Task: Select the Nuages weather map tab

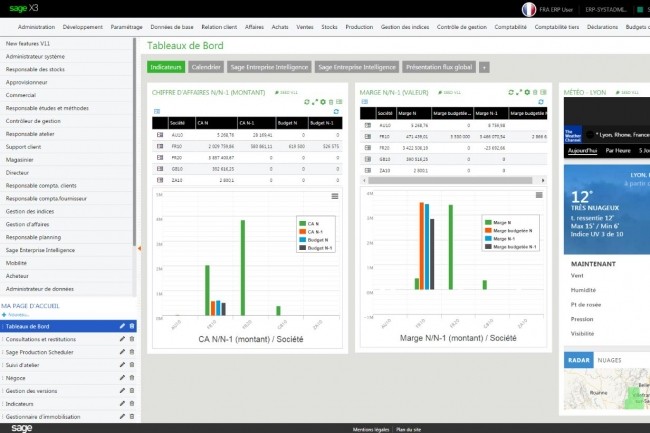Action: [x=609, y=360]
